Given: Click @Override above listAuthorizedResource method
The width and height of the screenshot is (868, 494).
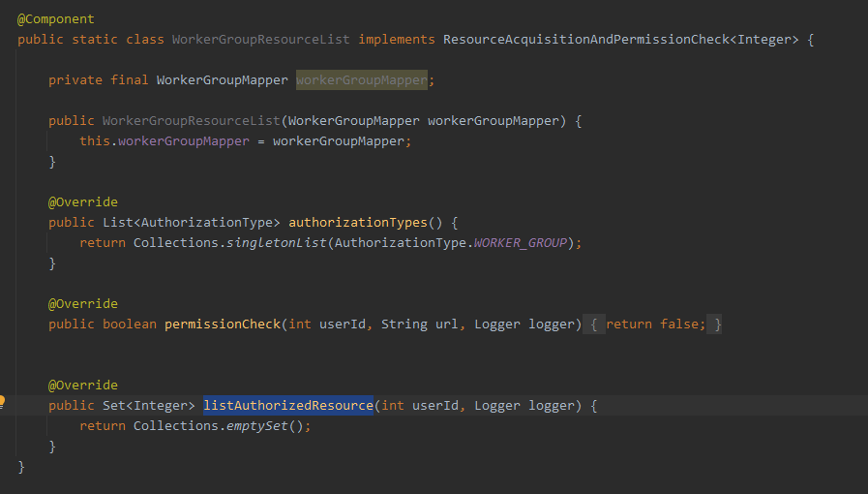Looking at the screenshot, I should pos(83,386).
